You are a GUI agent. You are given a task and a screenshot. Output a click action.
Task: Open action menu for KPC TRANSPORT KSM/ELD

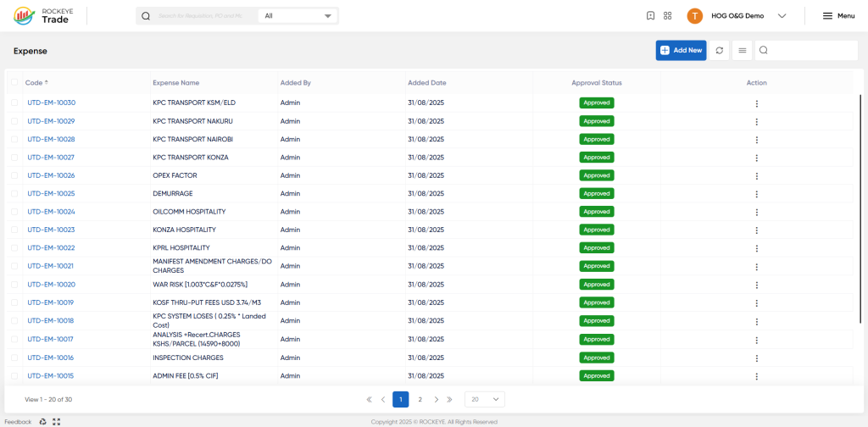tap(757, 103)
